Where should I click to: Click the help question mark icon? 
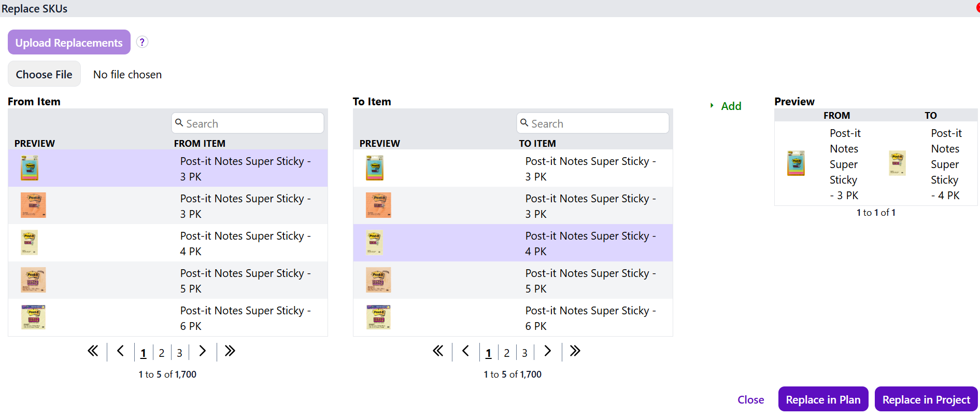(x=142, y=42)
